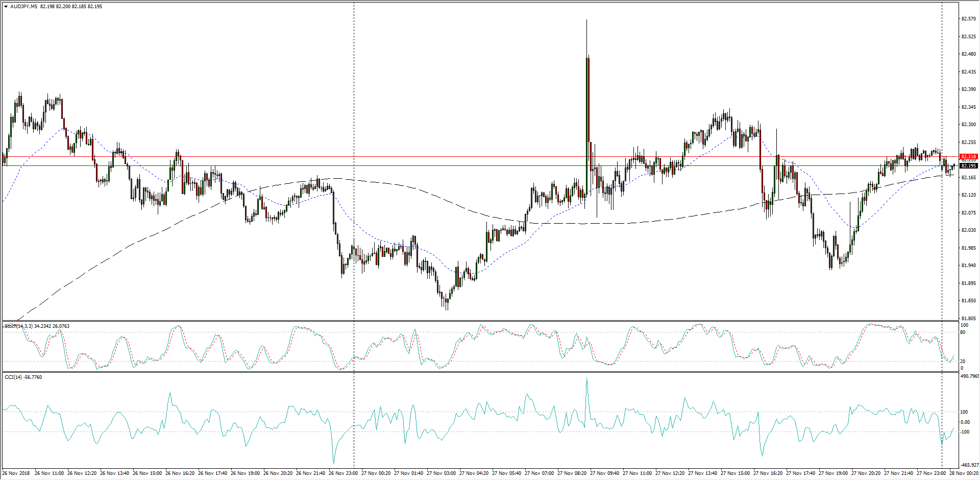This screenshot has width=980, height=480.
Task: Click the CCI 490.7969 scale maximum label
Action: pos(969,376)
